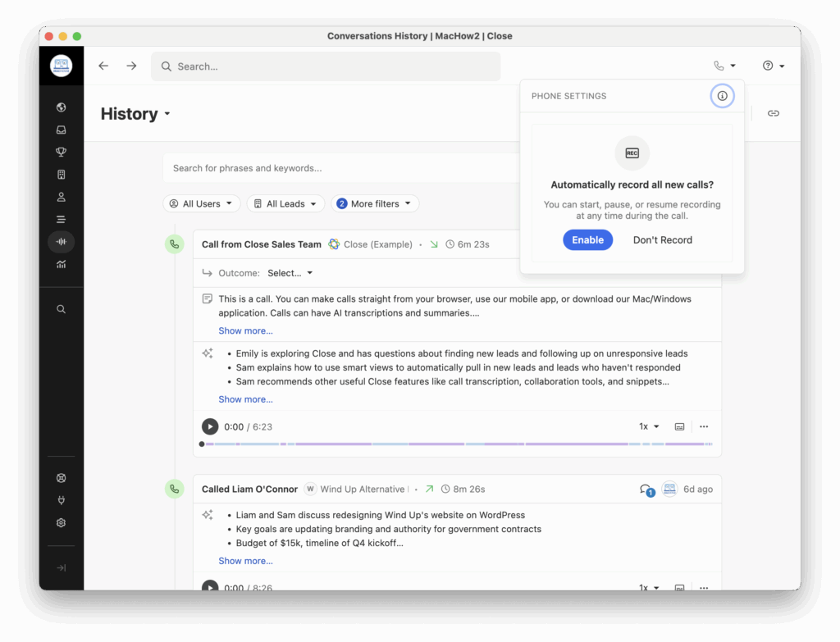Open the Reports chart icon in sidebar
Screen dimensions: 840x642
62,264
